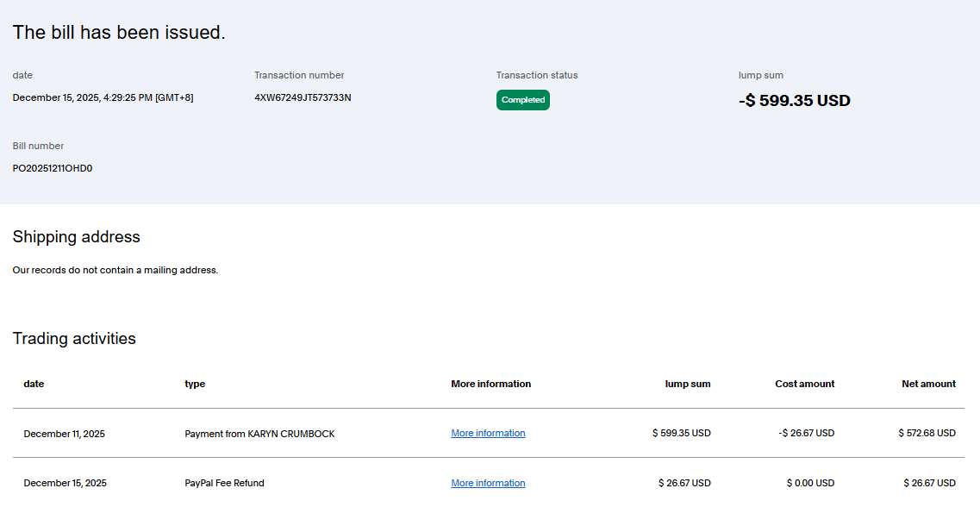The image size is (980, 507).
Task: Select 'Payment from KARYN CRUMBOCK' row text
Action: click(259, 434)
